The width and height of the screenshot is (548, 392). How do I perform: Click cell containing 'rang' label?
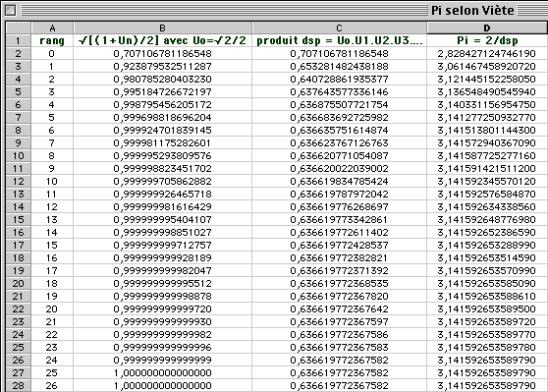pos(52,40)
